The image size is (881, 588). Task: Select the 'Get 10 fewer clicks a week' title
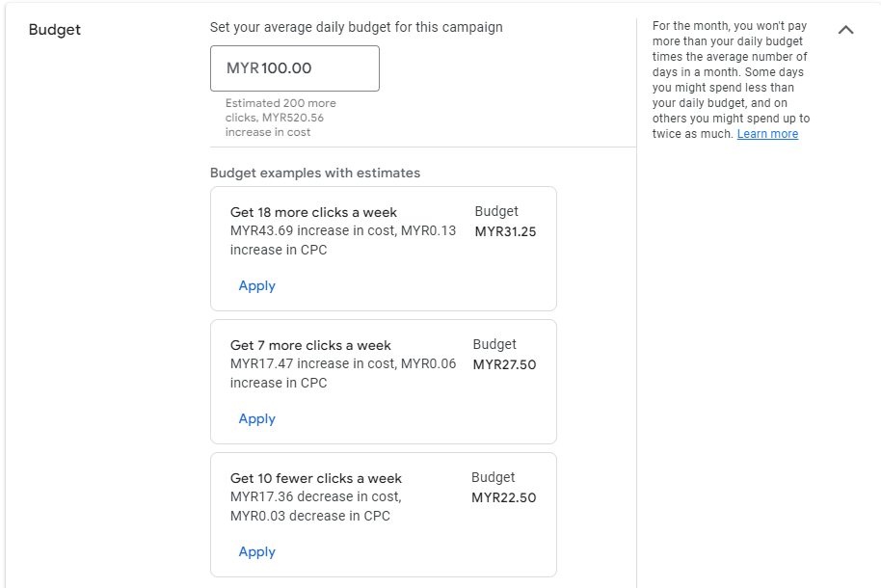tap(315, 478)
